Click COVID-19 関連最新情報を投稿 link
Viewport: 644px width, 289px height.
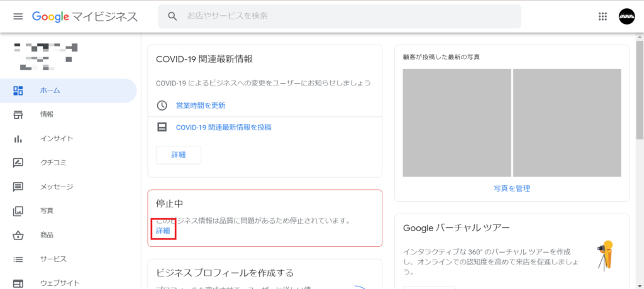click(223, 128)
